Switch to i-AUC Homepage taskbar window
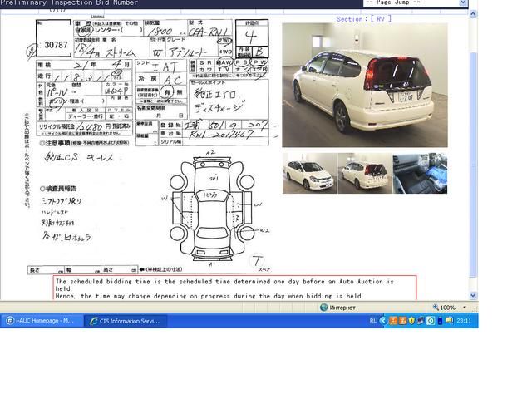 40,320
